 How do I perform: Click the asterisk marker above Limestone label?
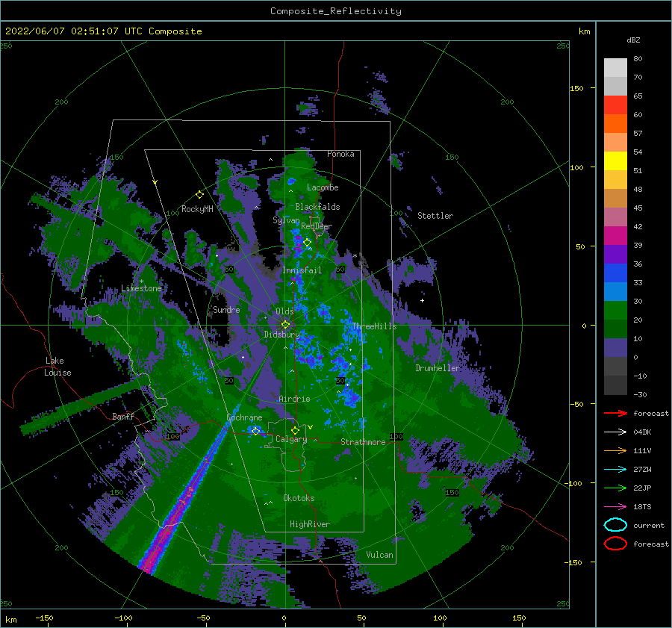(141, 282)
